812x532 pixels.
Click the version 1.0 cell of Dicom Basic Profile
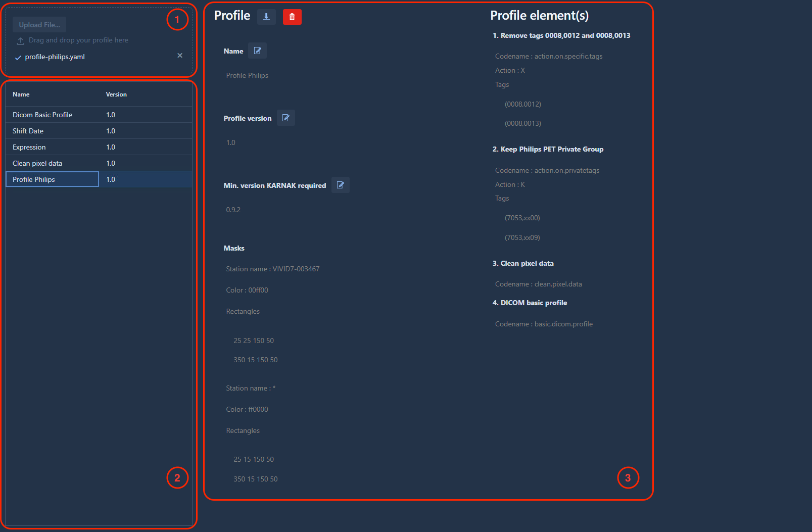146,115
